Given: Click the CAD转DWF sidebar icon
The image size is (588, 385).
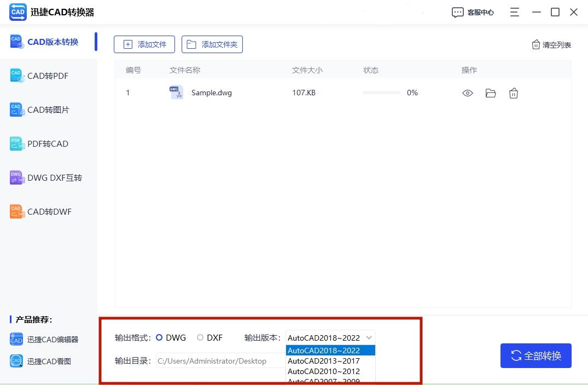Looking at the screenshot, I should click(17, 211).
